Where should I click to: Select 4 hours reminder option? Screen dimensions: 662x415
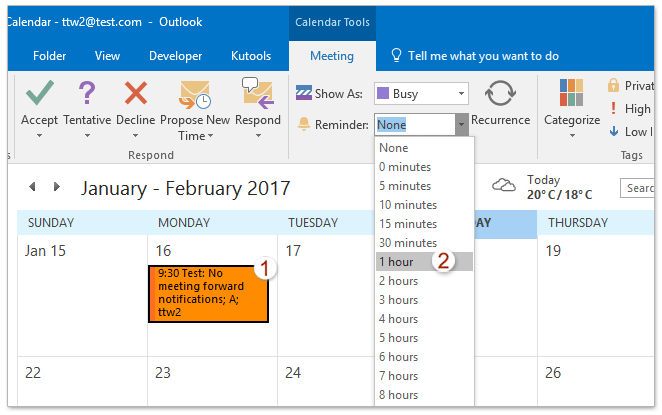[x=424, y=319]
